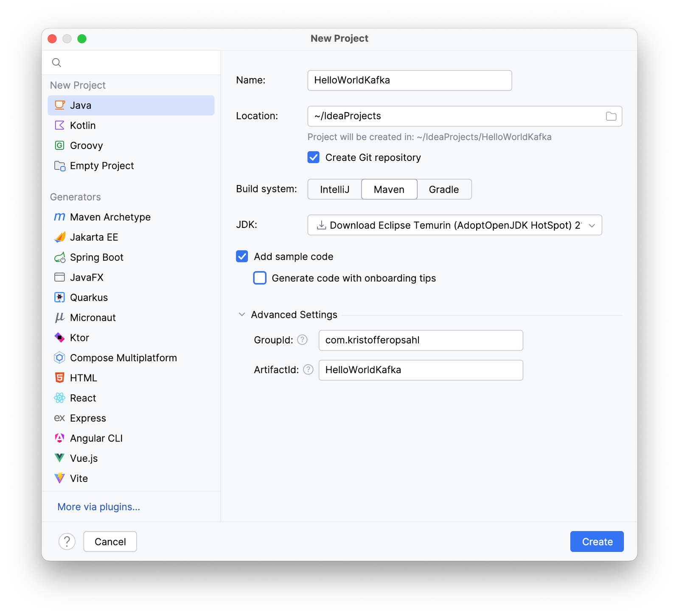Choose the Compose Multiplatform generator

click(123, 357)
